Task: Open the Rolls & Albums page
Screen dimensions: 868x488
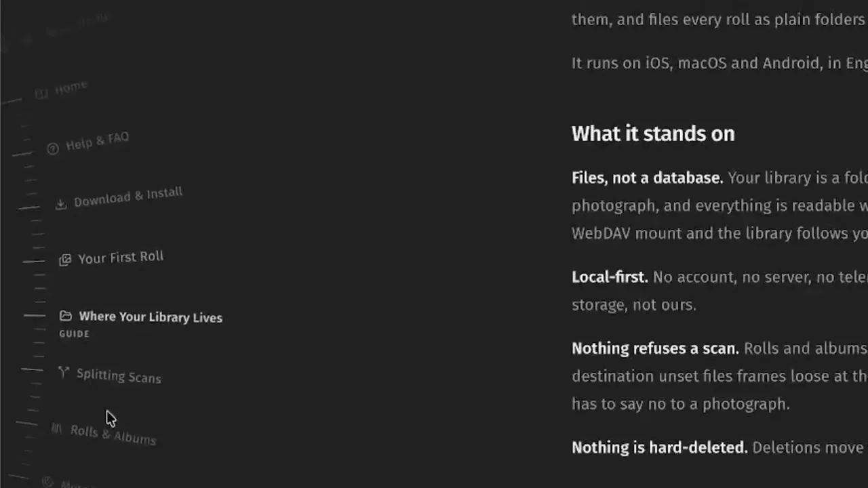Action: click(x=113, y=434)
